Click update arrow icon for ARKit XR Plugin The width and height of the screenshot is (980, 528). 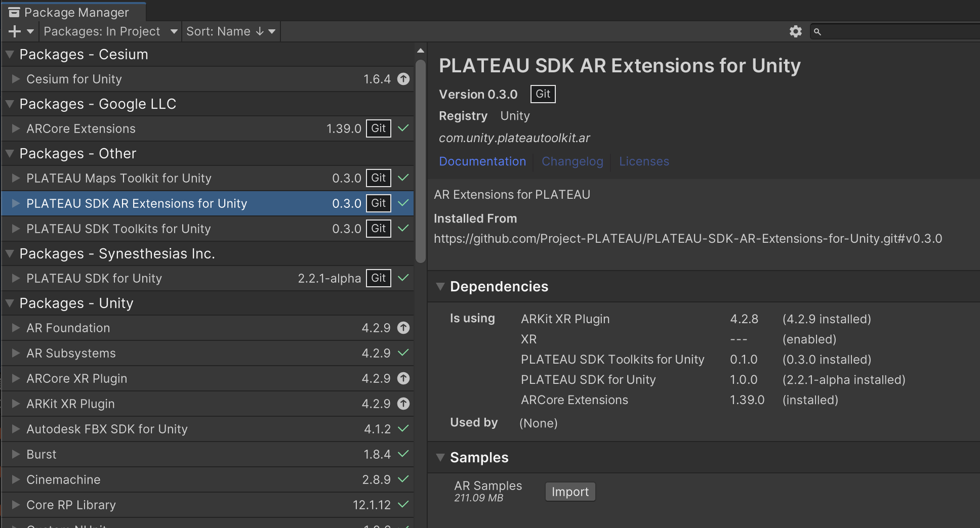(403, 404)
